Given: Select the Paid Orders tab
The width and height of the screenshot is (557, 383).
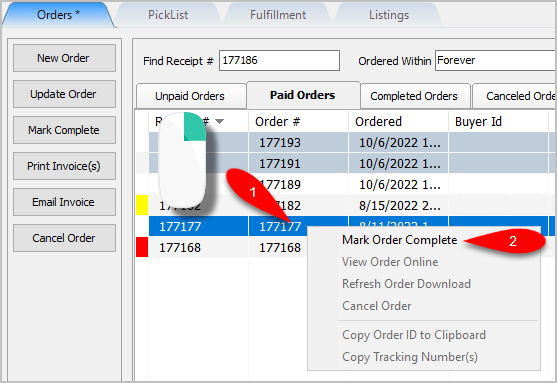Looking at the screenshot, I should [x=303, y=95].
